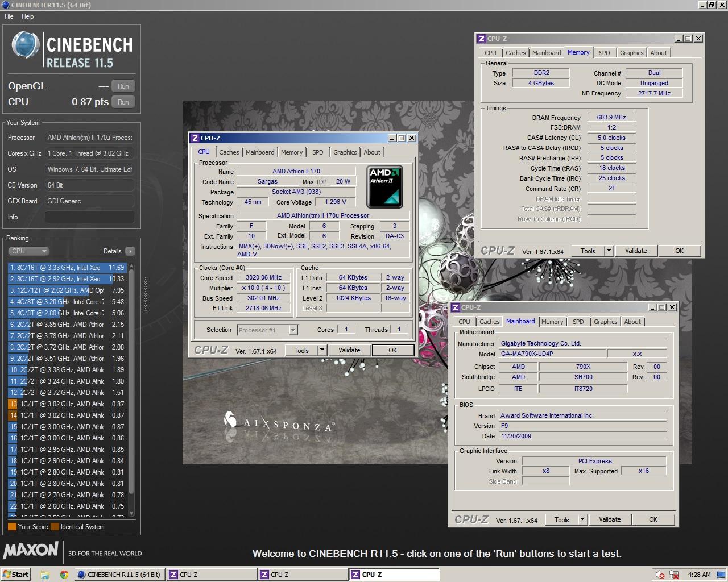728x582 pixels.
Task: Open Chrome from the taskbar
Action: pos(64,575)
